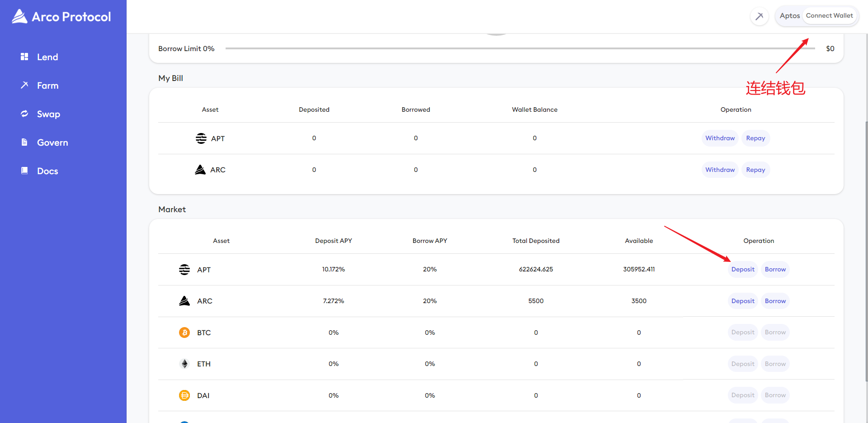Viewport: 868px width, 423px height.
Task: Click APT total deposited 622624.625
Action: 536,269
